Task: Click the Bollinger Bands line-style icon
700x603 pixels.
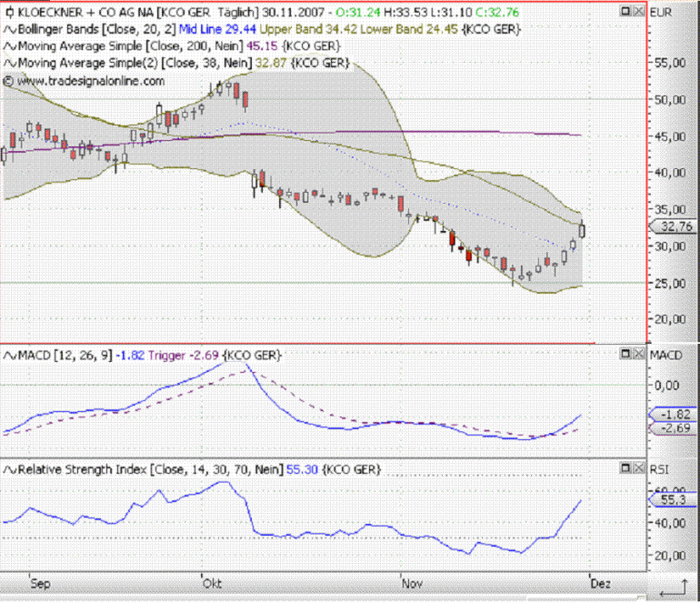Action: (10, 29)
